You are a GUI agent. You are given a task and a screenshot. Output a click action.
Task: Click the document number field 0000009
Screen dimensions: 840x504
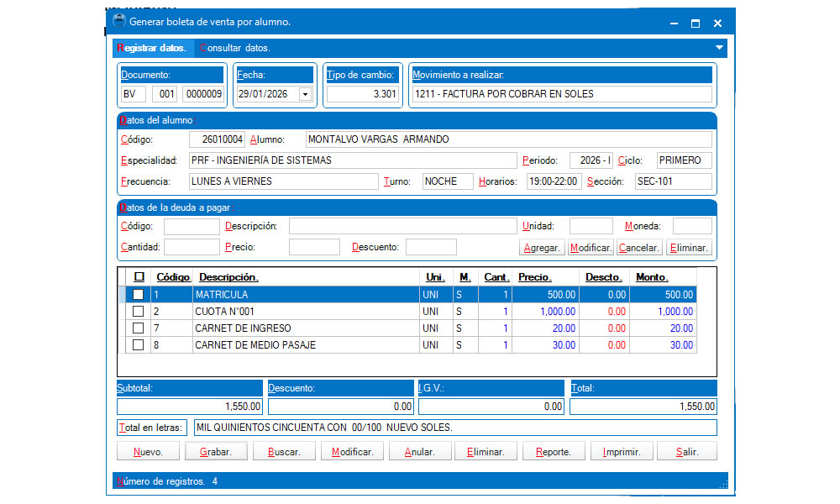click(203, 94)
